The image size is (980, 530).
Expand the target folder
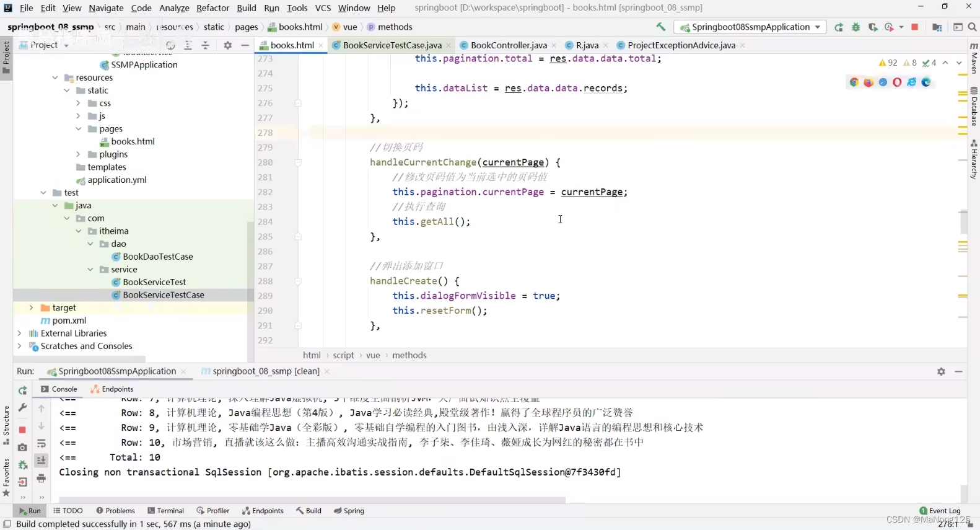coord(31,307)
